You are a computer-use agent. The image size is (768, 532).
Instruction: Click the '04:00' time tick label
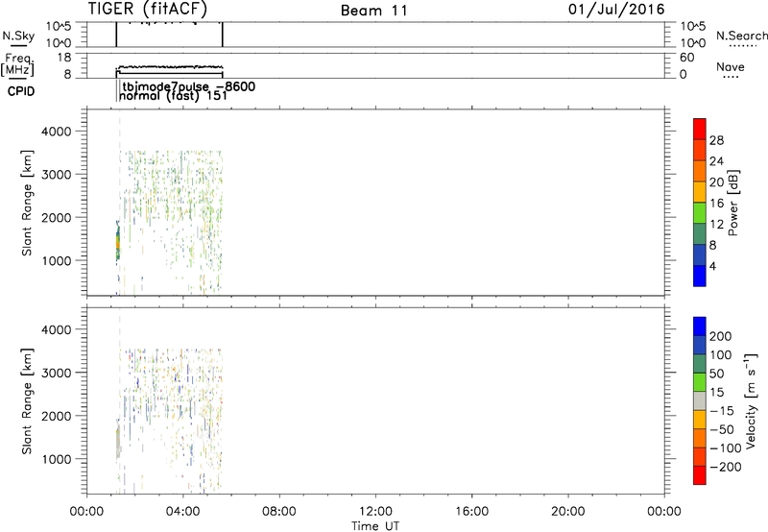coord(183,512)
